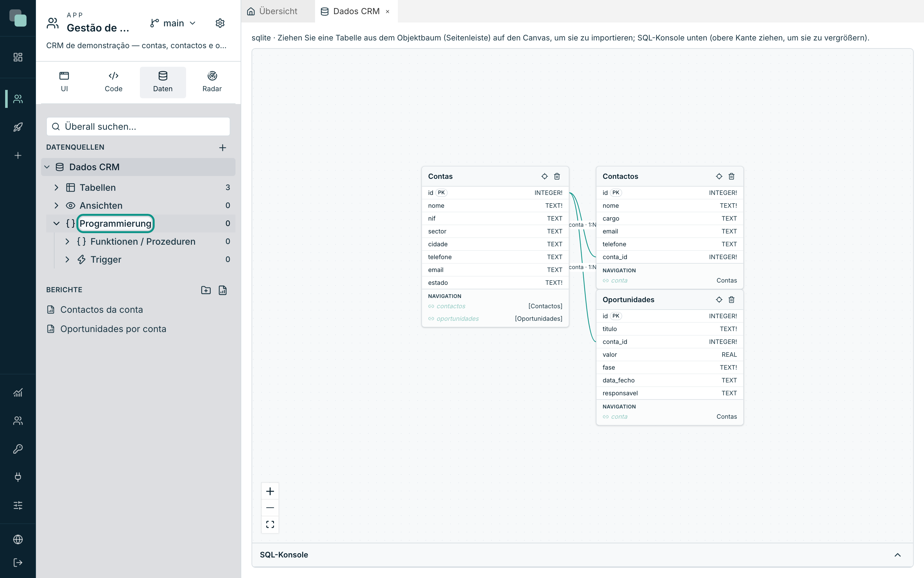Switch to the UI tab
924x578 pixels.
(x=64, y=82)
